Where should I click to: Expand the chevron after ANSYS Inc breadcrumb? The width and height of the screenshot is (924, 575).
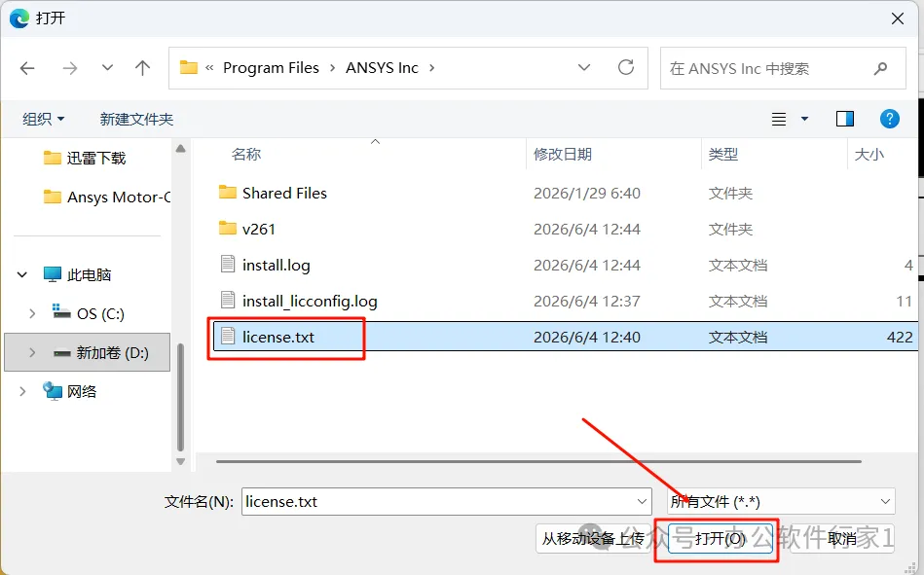click(x=432, y=68)
